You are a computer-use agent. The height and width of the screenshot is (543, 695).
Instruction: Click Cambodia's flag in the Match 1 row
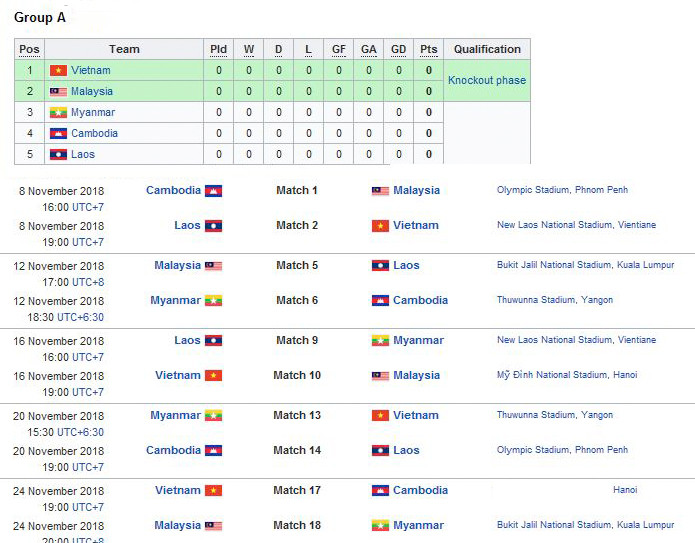pyautogui.click(x=213, y=191)
